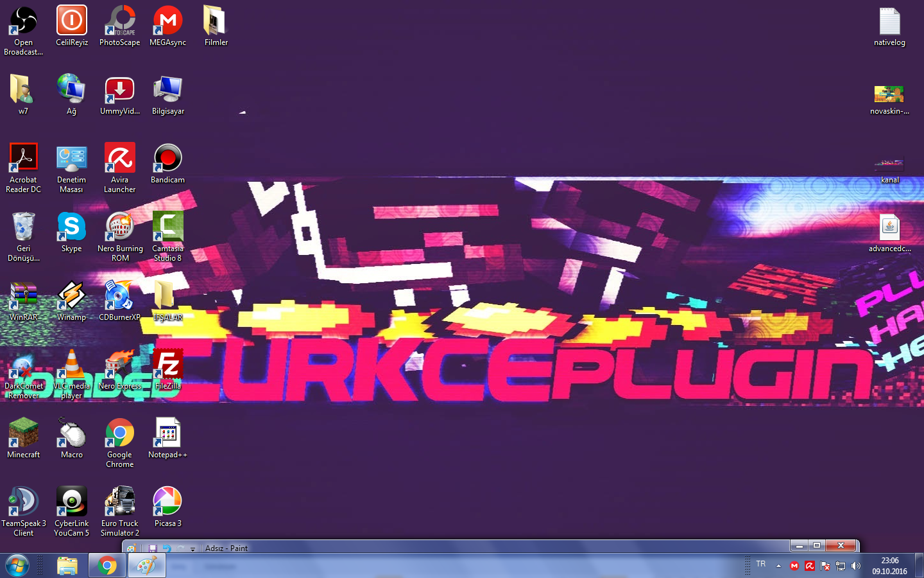Open the Macro mouse shortcut
This screenshot has width=924, height=578.
[x=71, y=438]
